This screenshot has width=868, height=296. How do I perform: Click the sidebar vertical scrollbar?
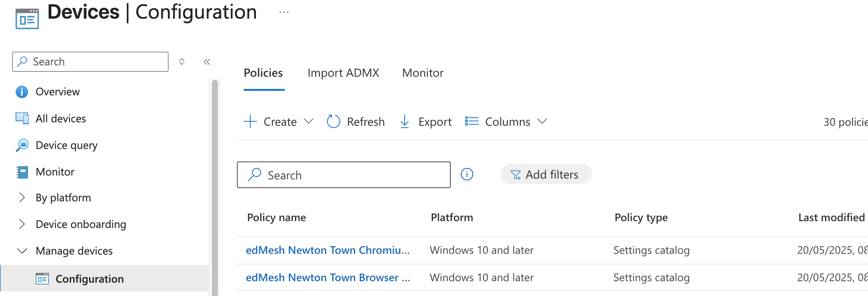[215, 187]
